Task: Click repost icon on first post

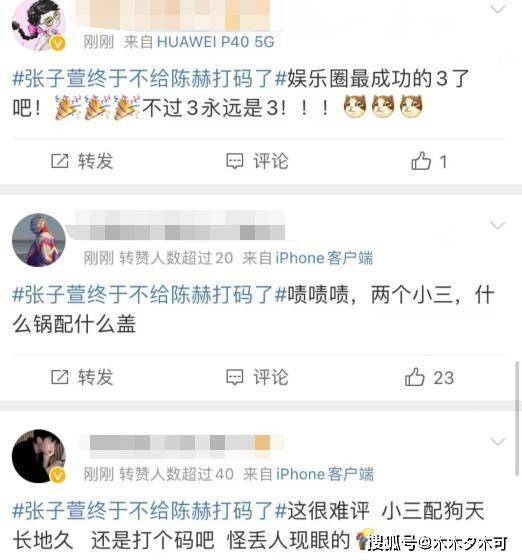Action: (x=59, y=161)
